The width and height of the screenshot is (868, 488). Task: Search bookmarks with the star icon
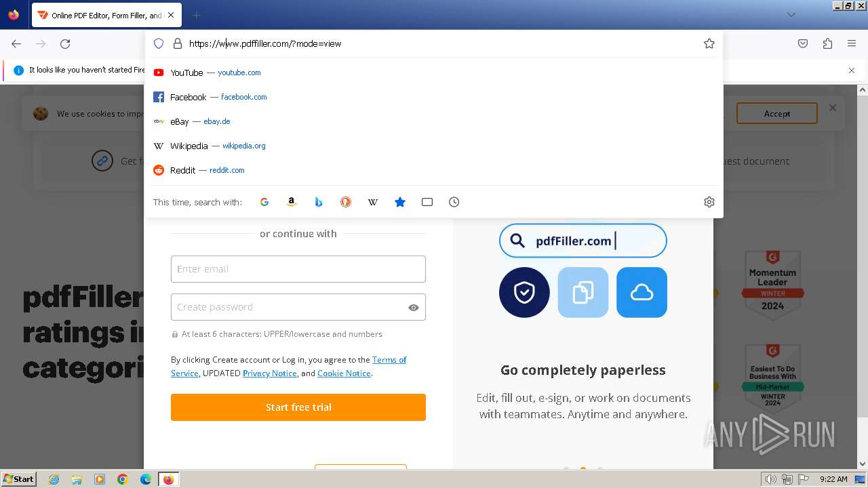click(400, 202)
